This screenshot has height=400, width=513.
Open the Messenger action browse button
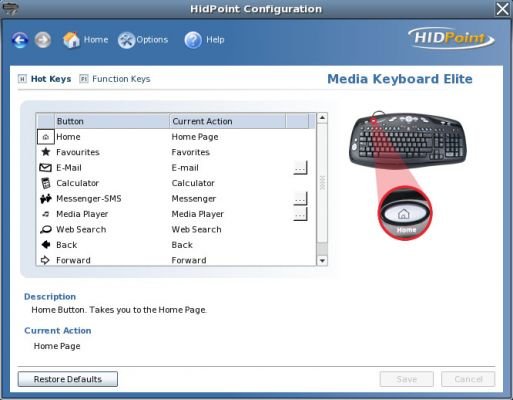tap(300, 198)
